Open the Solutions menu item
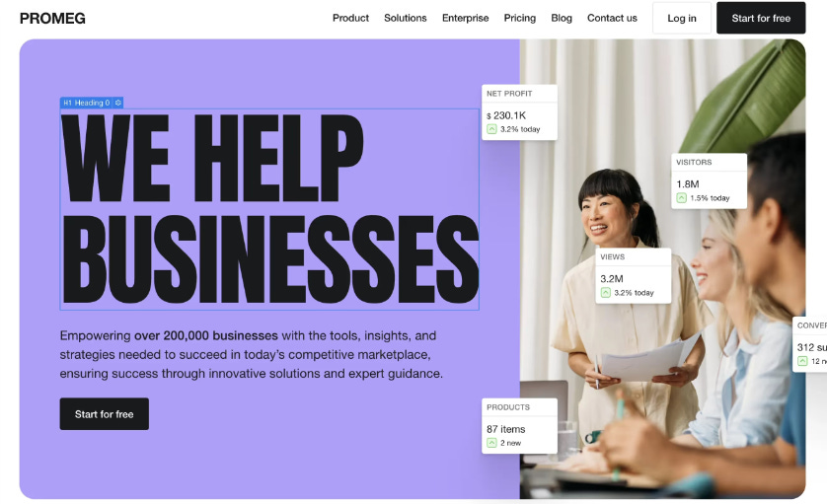Viewport: 827px width, 504px height. [405, 18]
